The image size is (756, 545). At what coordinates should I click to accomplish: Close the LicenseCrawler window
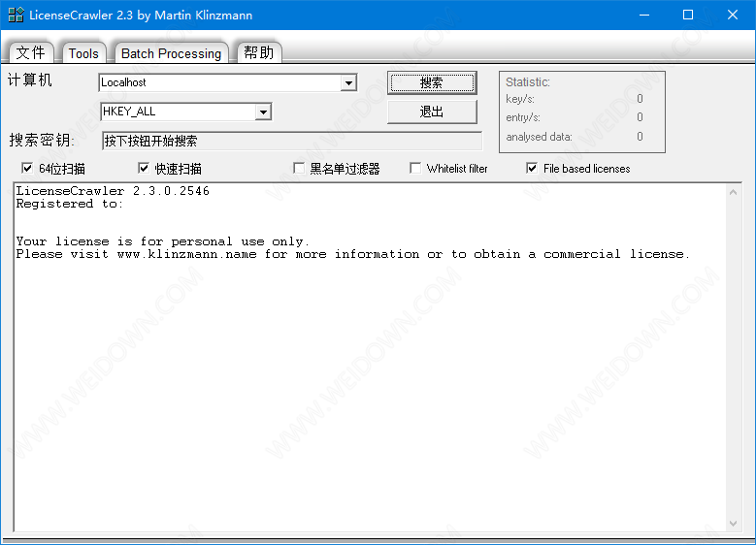pos(733,15)
